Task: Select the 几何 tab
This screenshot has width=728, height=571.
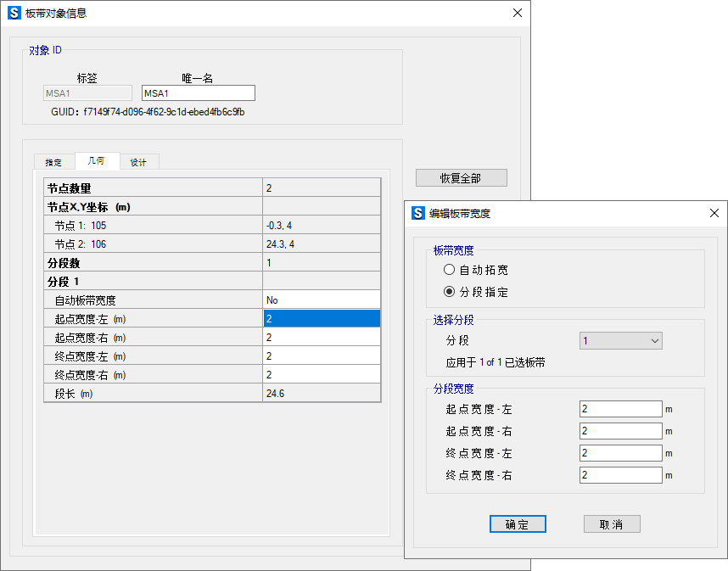Action: tap(97, 161)
